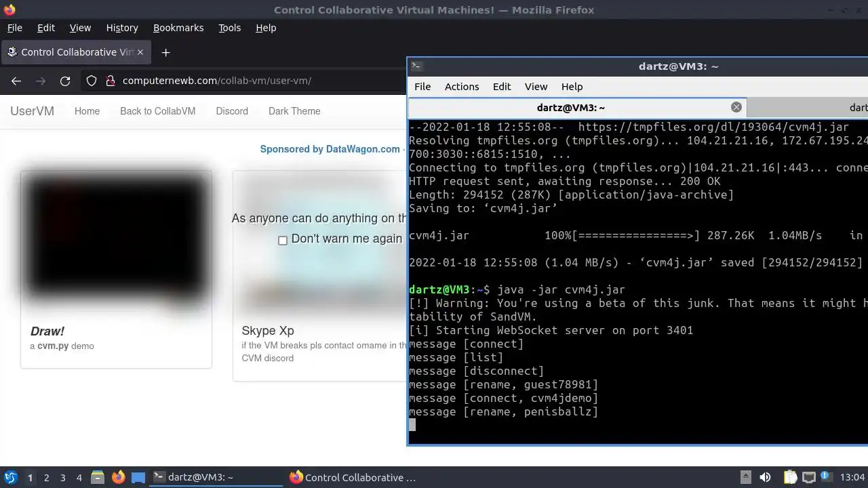Click the dartz@VM3 taskbar window button
The height and width of the screenshot is (488, 868).
click(x=216, y=477)
